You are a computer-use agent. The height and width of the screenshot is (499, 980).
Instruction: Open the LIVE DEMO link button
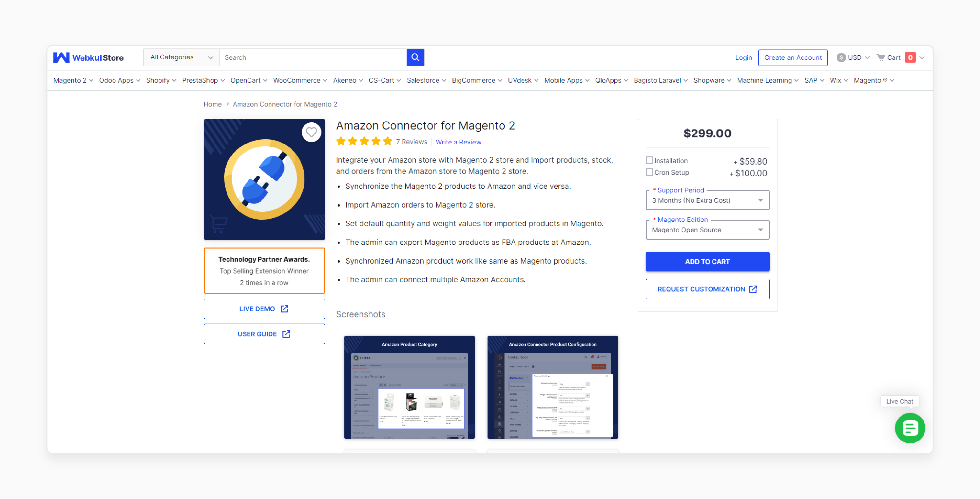264,309
